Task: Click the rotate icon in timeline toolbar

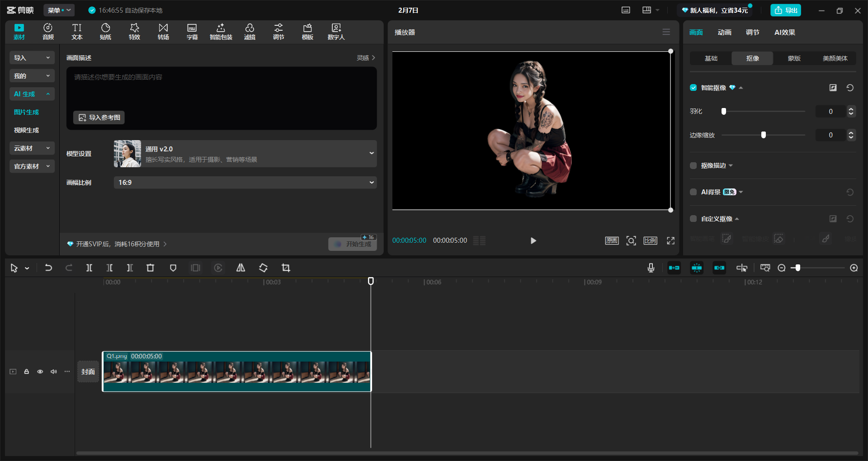Action: tap(263, 268)
